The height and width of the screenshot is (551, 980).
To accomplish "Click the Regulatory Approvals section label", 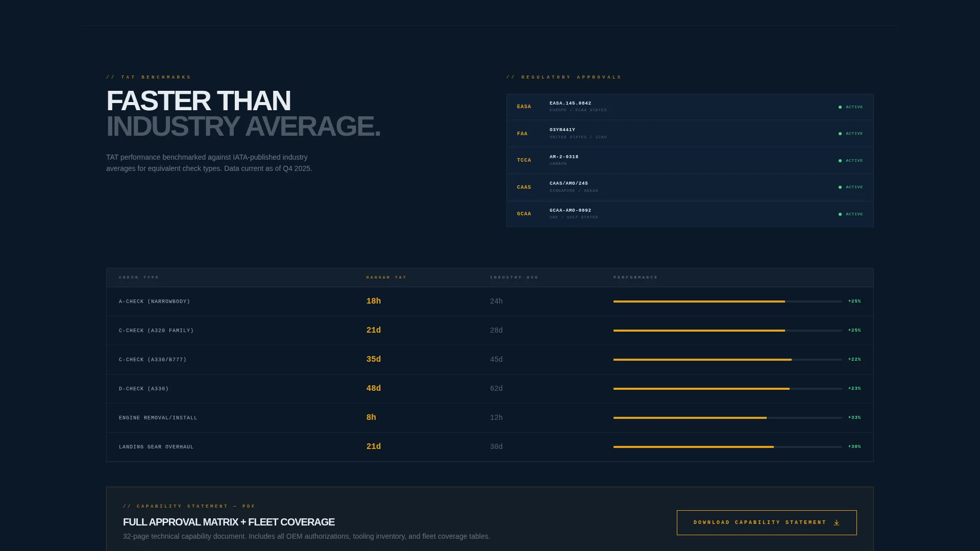I will point(564,78).
